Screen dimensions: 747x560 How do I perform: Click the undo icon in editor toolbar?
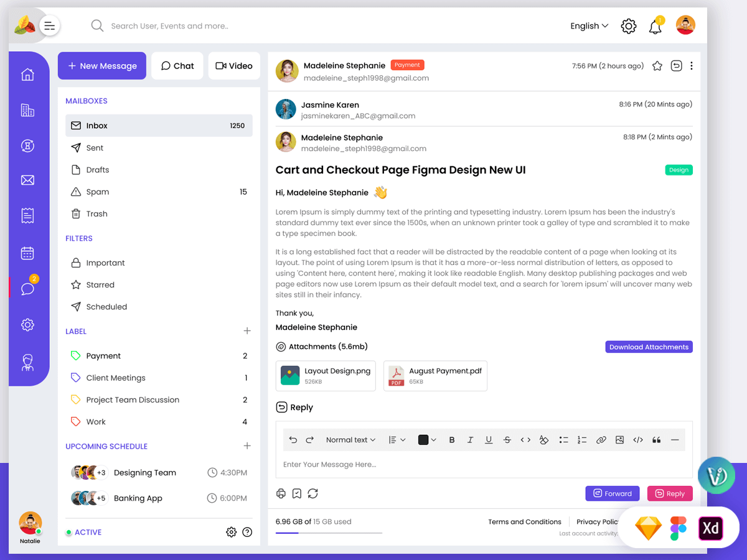tap(293, 440)
